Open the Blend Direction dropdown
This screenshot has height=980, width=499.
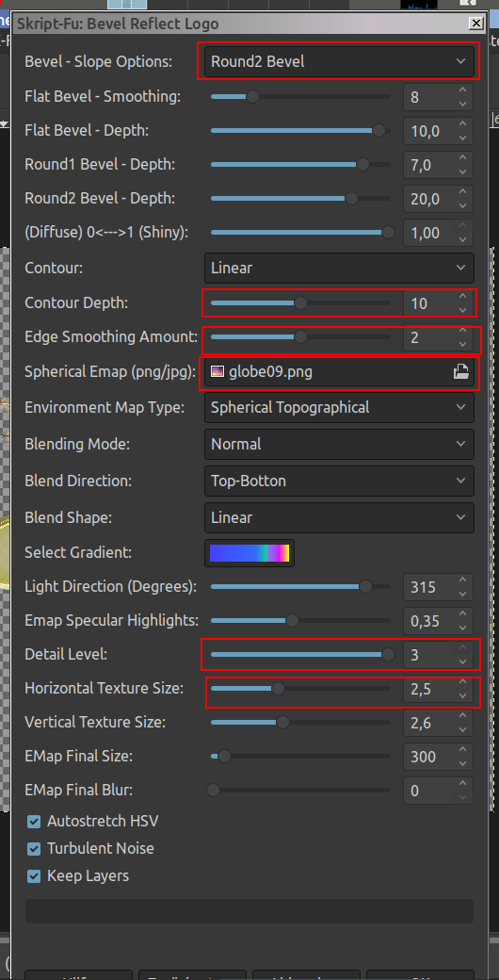[339, 482]
